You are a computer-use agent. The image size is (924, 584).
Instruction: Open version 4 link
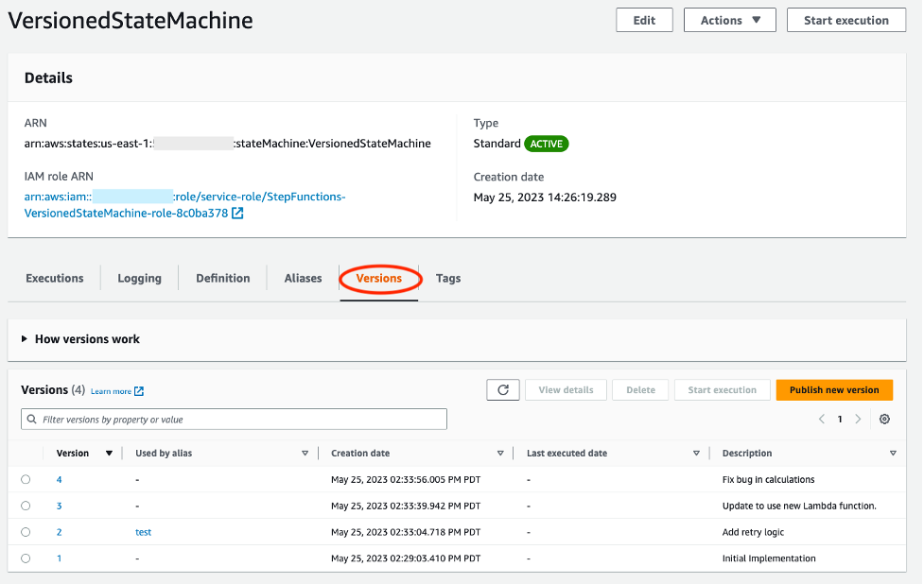tap(59, 480)
